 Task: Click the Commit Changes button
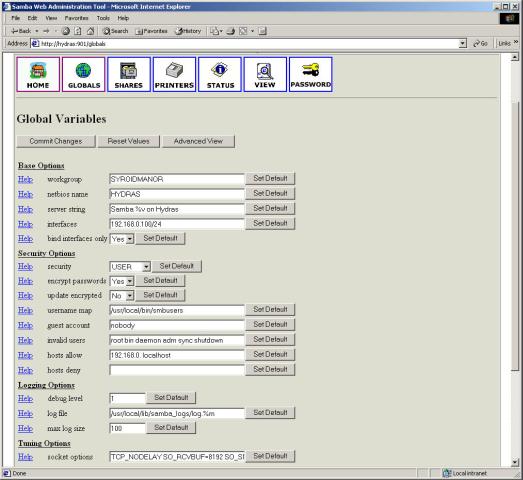click(x=56, y=141)
